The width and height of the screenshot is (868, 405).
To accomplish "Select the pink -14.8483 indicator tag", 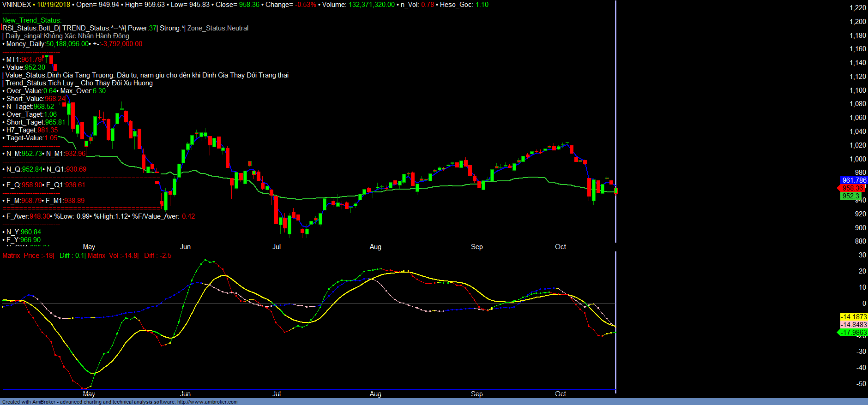I will pos(853,325).
